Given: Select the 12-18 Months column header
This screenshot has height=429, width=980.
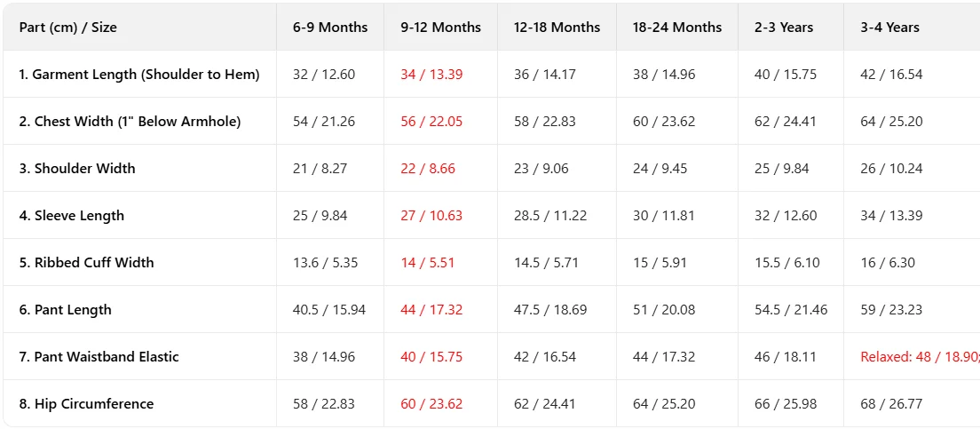Looking at the screenshot, I should click(557, 28).
